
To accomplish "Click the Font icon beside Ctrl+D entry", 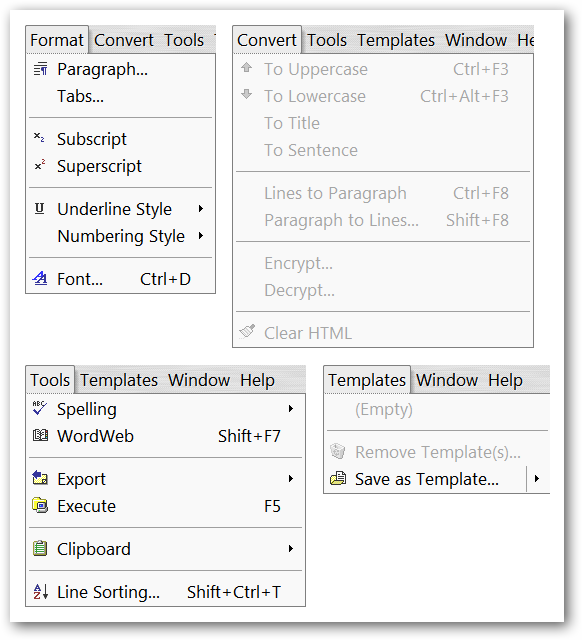I will (40, 278).
